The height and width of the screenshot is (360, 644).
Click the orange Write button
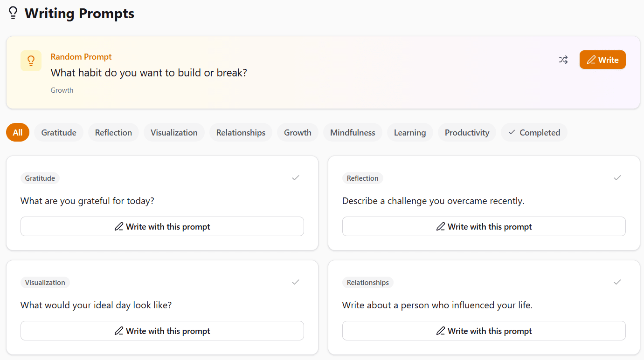(602, 60)
